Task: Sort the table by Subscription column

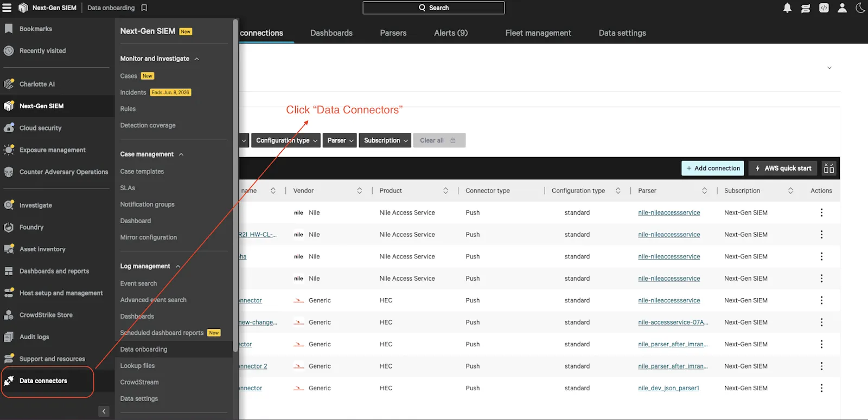Action: pos(790,191)
